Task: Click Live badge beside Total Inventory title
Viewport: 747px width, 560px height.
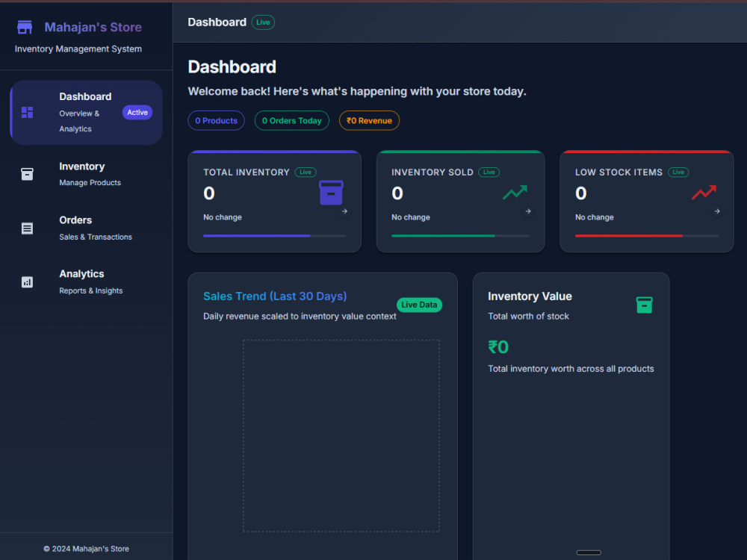Action: coord(306,172)
